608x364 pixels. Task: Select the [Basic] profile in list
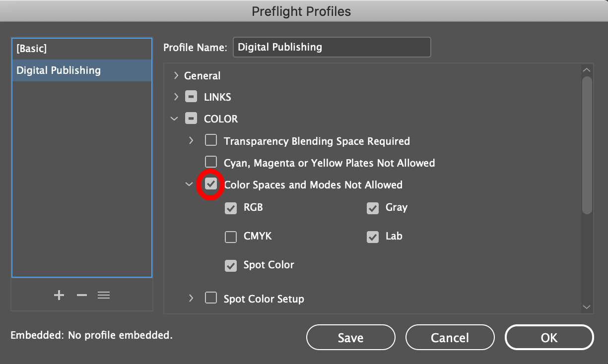(x=82, y=49)
